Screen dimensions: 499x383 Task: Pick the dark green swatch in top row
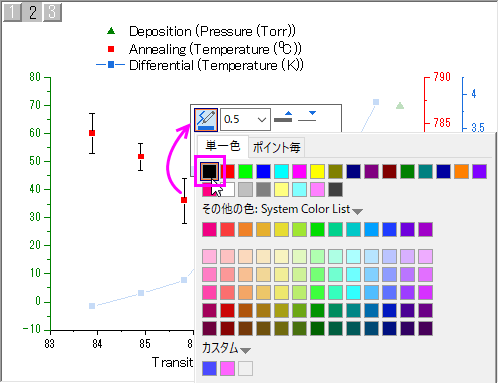click(407, 171)
